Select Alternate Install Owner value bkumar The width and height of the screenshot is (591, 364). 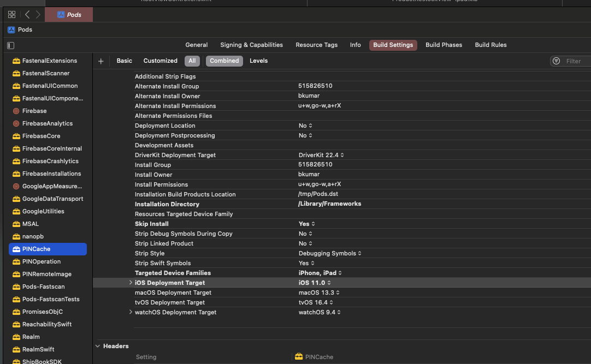(x=309, y=96)
